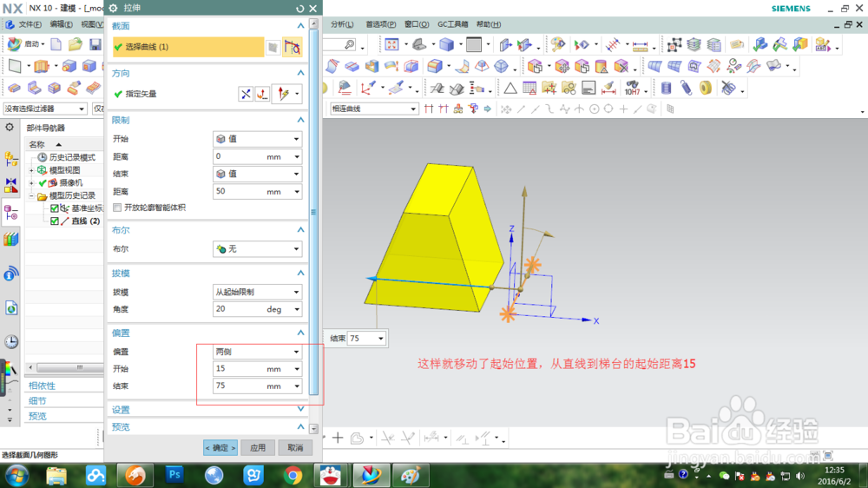The height and width of the screenshot is (488, 868).
Task: Click the datum CSYS toolbar icon
Action: [x=367, y=88]
